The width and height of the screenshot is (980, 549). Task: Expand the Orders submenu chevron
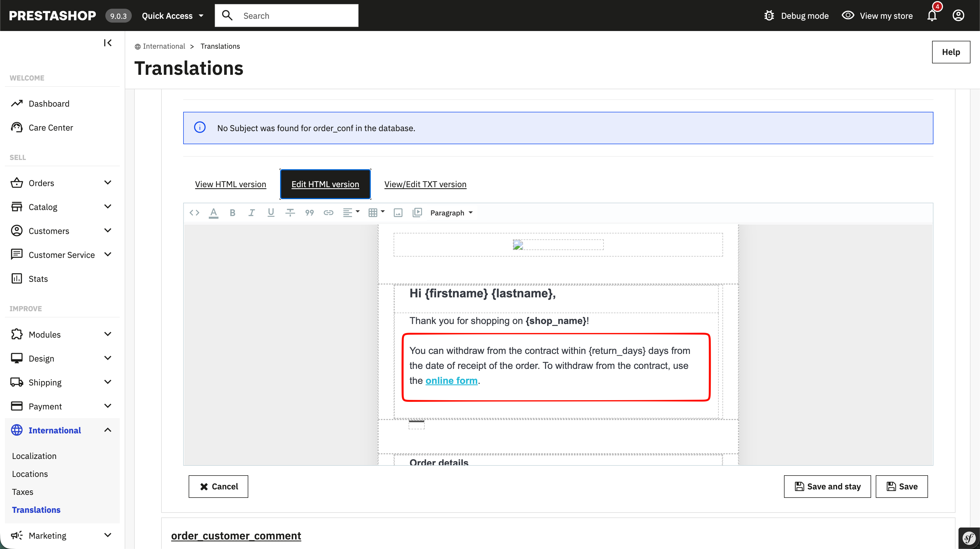pyautogui.click(x=108, y=183)
